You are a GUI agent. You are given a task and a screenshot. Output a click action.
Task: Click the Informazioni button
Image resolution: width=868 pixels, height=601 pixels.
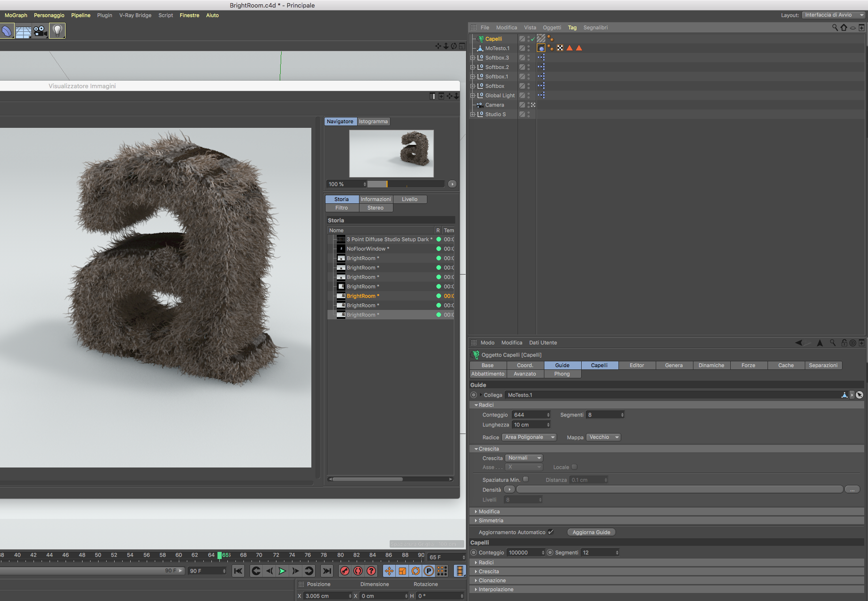pyautogui.click(x=376, y=200)
